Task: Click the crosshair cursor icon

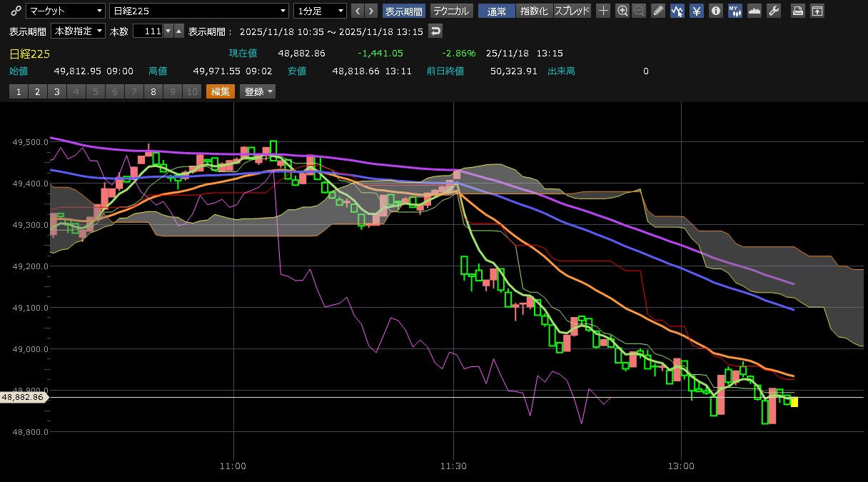Action: tap(603, 11)
